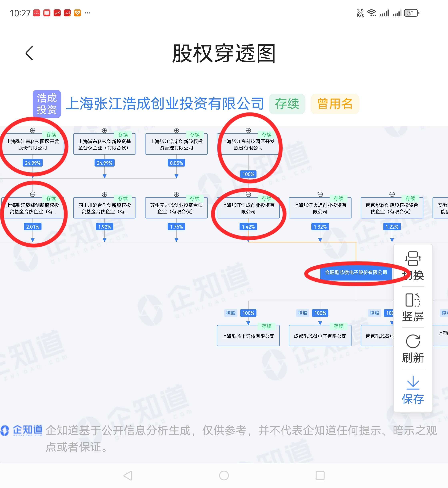448x488 pixels.
Task: Expand 上海张江浩珩创新股权投资管理 node plus icon
Action: (176, 130)
